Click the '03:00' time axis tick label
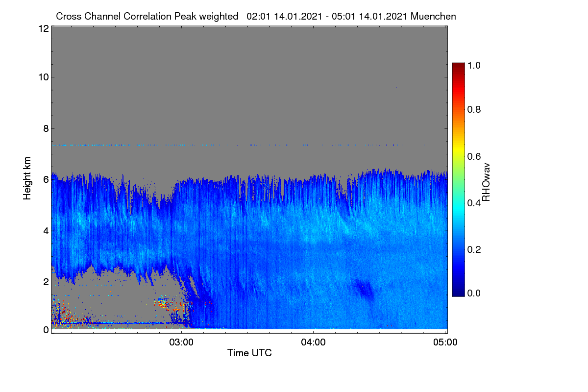Viewport: 588px width, 392px height. [x=182, y=342]
